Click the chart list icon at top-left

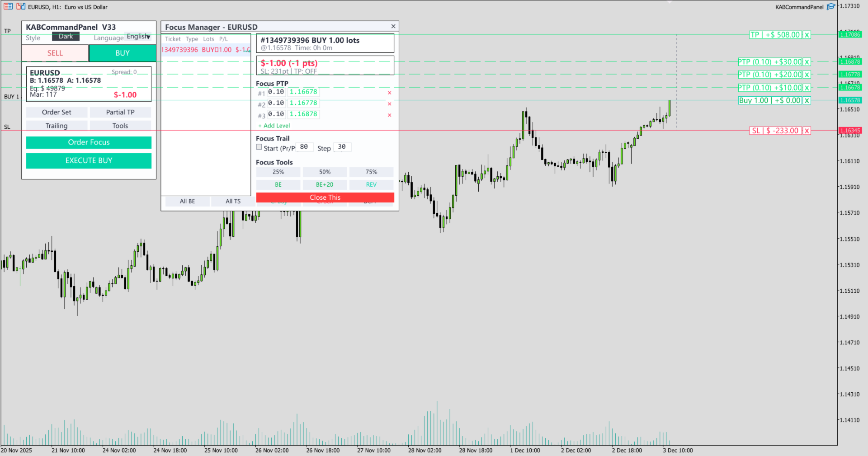[x=8, y=6]
